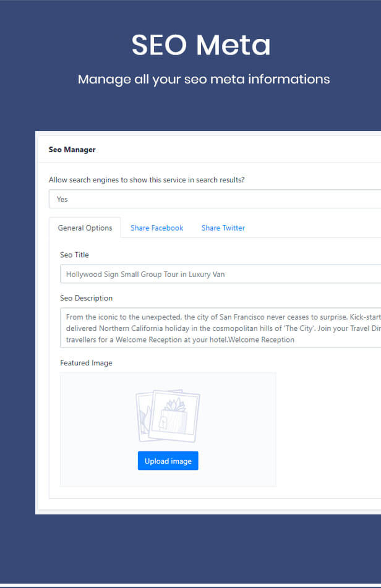This screenshot has height=588, width=381.
Task: Open the search engine visibility dropdown showing Yes
Action: tap(215, 199)
